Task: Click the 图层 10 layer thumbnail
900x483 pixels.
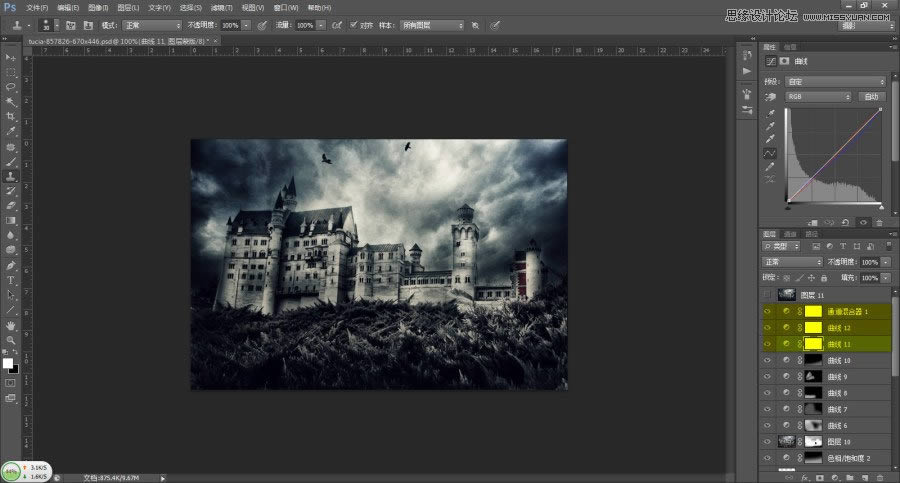Action: [786, 441]
